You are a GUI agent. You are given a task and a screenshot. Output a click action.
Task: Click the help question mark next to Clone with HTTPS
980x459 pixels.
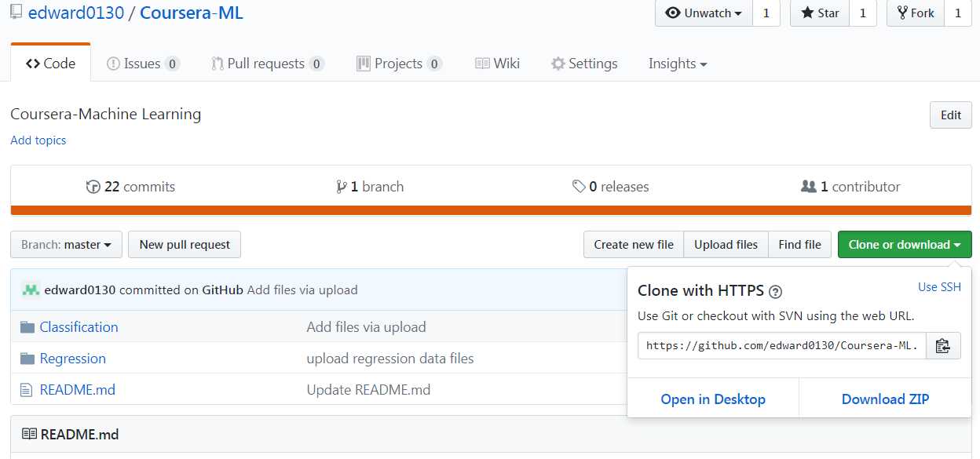click(775, 291)
